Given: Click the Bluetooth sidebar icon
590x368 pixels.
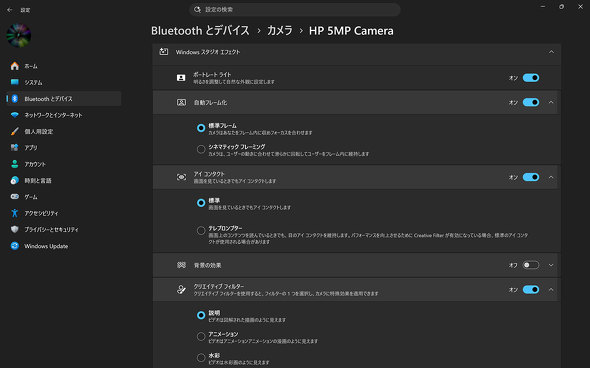Looking at the screenshot, I should pos(15,99).
